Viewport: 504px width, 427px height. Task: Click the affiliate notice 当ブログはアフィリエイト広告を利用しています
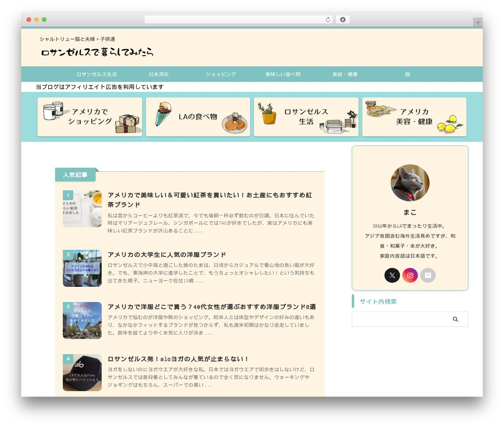[100, 87]
